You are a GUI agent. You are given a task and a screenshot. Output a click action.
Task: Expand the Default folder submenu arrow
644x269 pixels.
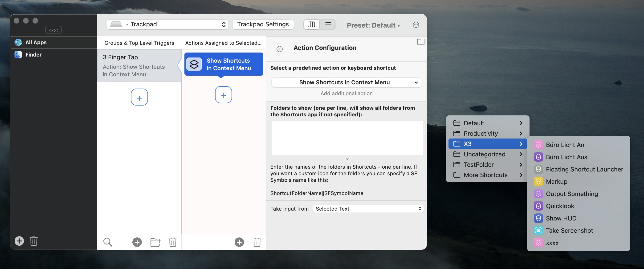(x=521, y=123)
